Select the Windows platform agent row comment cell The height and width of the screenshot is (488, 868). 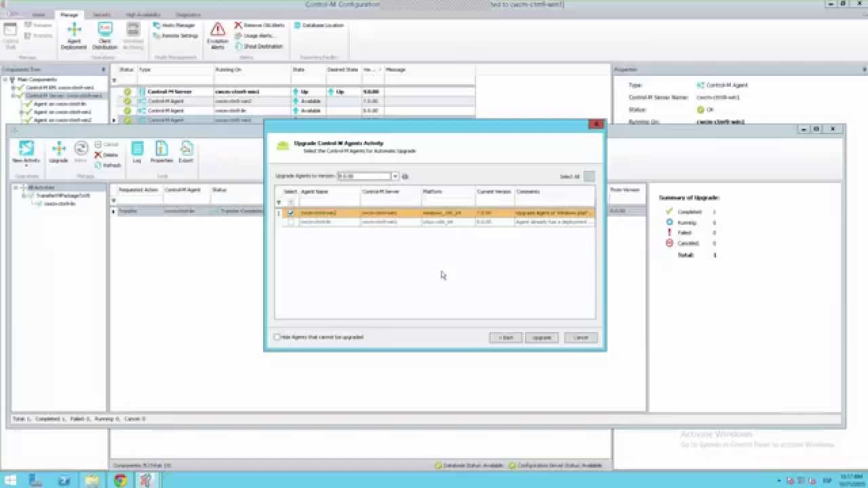[554, 213]
